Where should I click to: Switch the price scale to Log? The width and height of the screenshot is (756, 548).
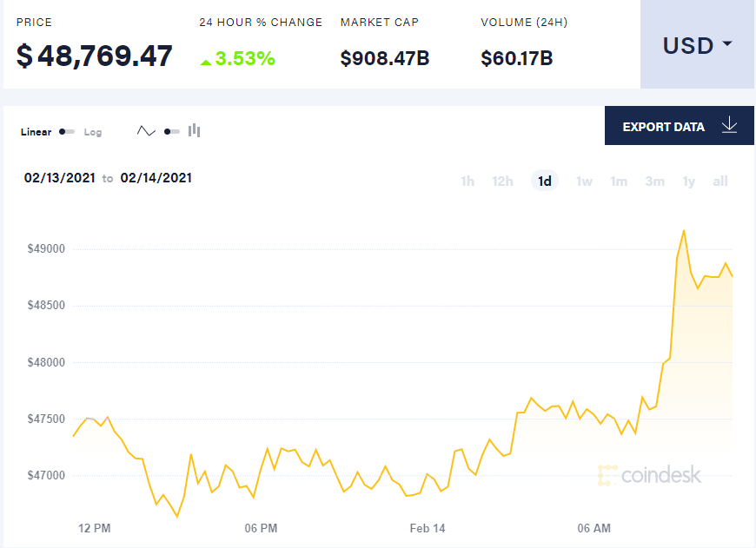[93, 132]
